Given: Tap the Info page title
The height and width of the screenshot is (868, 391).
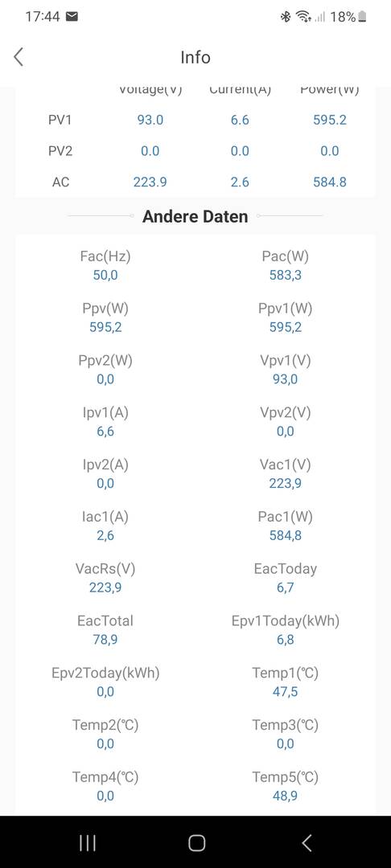Looking at the screenshot, I should pyautogui.click(x=195, y=57).
